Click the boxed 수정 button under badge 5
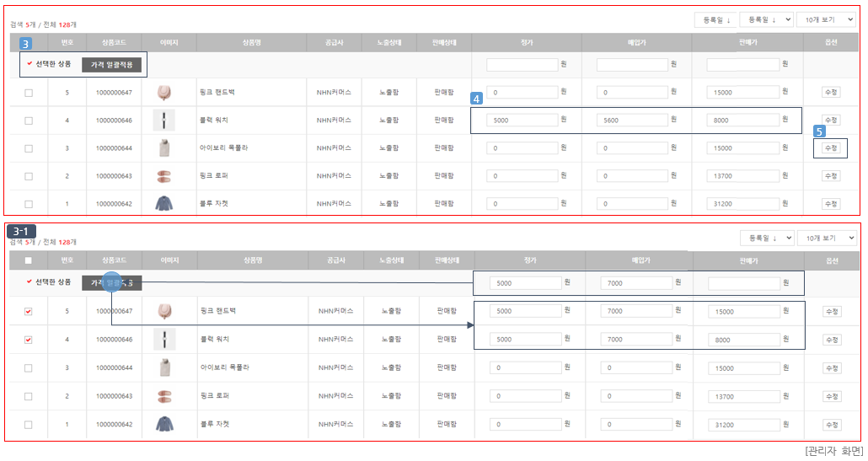The image size is (868, 461). [831, 148]
